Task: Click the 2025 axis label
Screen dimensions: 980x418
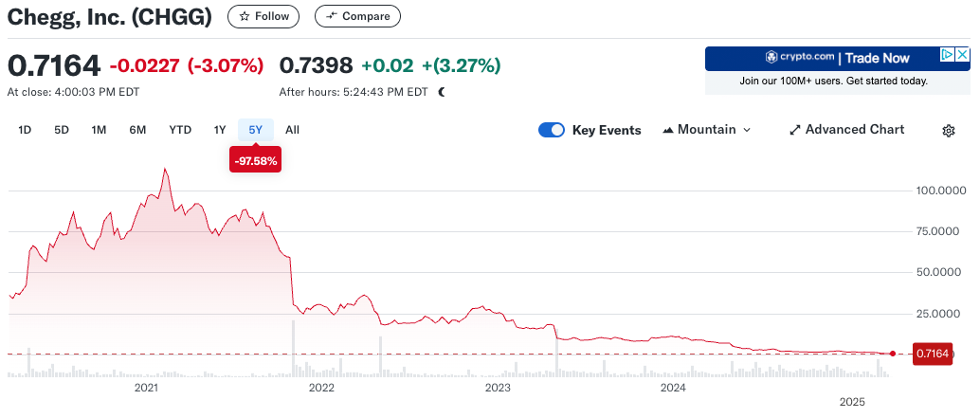Action: pyautogui.click(x=852, y=402)
